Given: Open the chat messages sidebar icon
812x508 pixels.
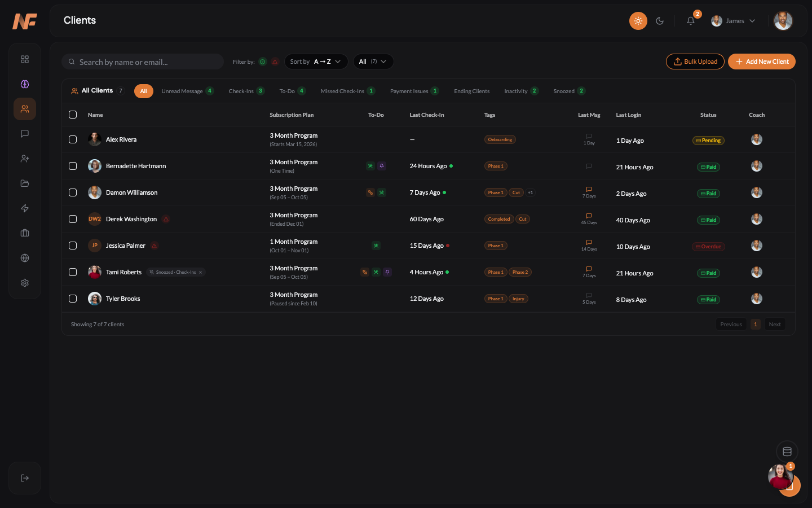Looking at the screenshot, I should tap(24, 134).
